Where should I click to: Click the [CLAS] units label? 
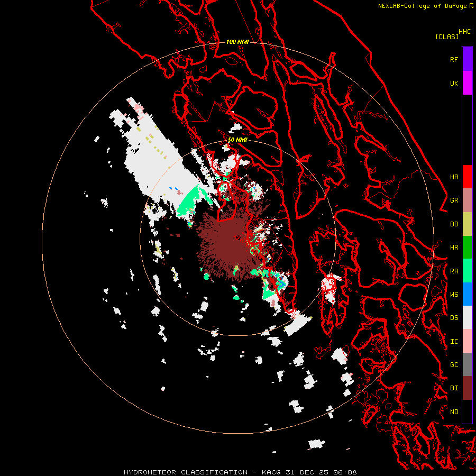447,36
